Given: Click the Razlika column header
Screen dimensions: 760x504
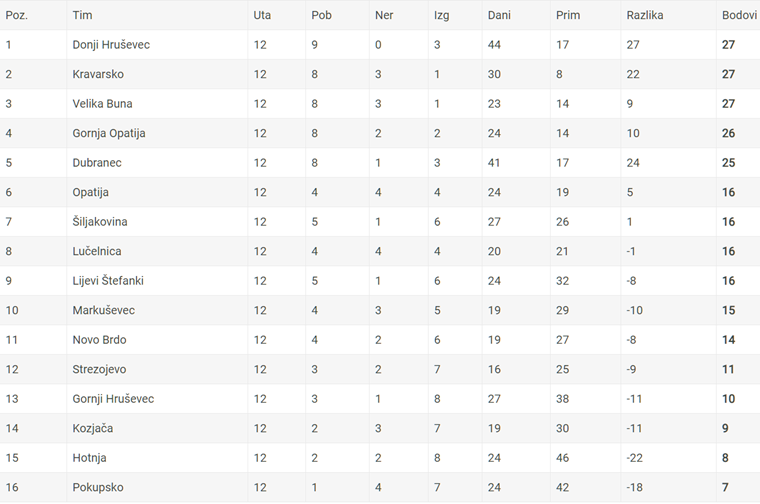Looking at the screenshot, I should click(x=645, y=15).
